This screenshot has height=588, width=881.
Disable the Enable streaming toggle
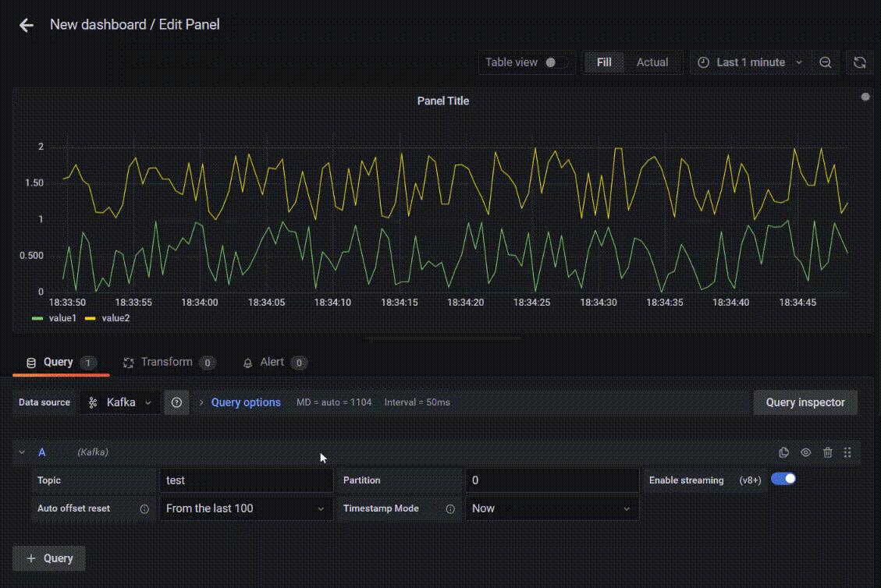click(x=783, y=477)
